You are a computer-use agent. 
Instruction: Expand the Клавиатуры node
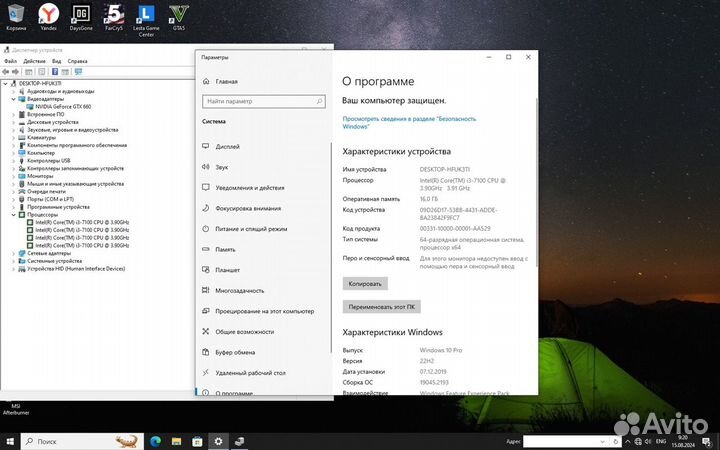coord(13,137)
